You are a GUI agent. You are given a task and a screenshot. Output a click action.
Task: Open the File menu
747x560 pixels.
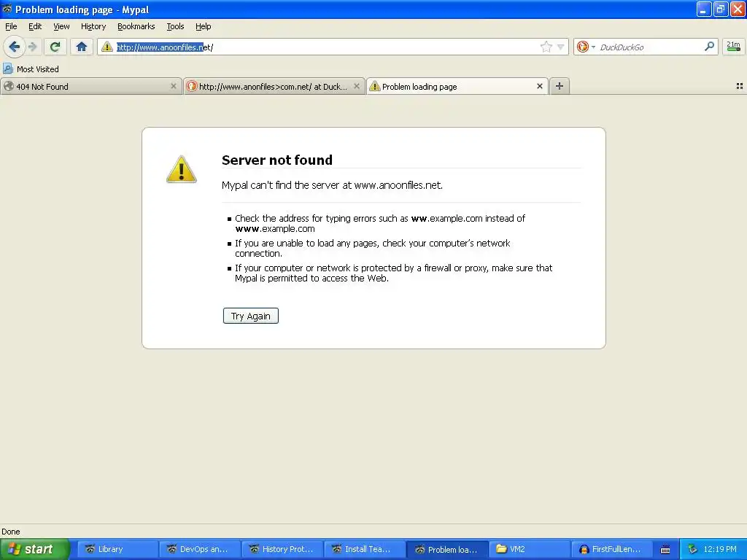[11, 26]
